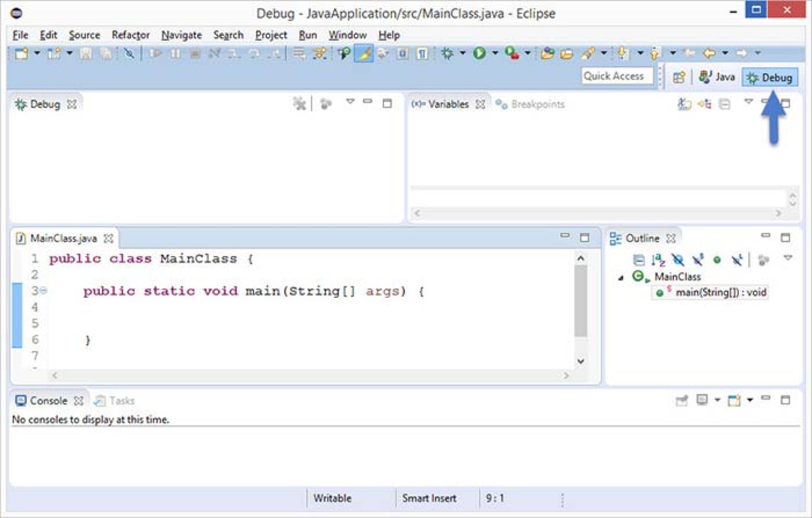Screen dimensions: 812x518
Task: Toggle Hide Fields in Outline toolbar
Action: click(x=678, y=260)
